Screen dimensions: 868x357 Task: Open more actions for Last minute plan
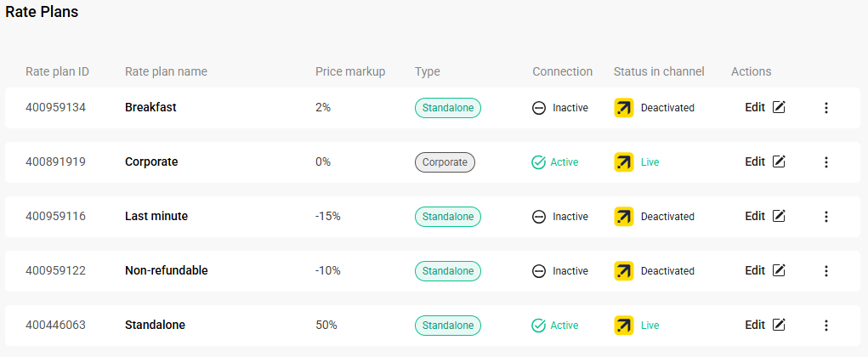coord(825,217)
